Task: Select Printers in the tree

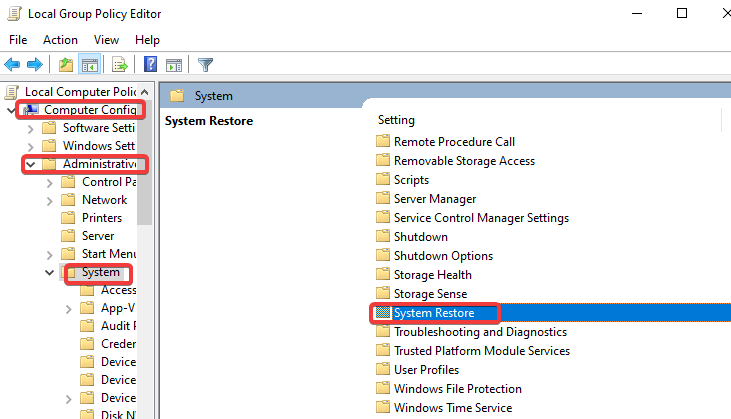Action: coord(102,218)
